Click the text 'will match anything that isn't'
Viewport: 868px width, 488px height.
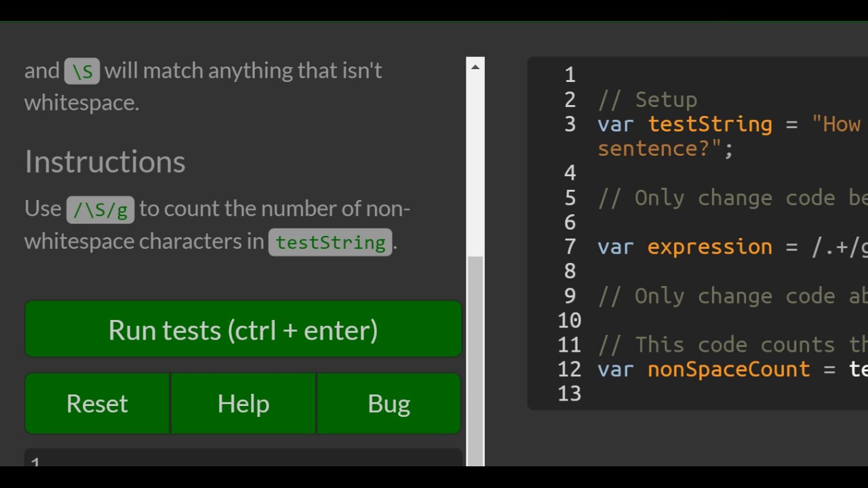click(x=243, y=70)
